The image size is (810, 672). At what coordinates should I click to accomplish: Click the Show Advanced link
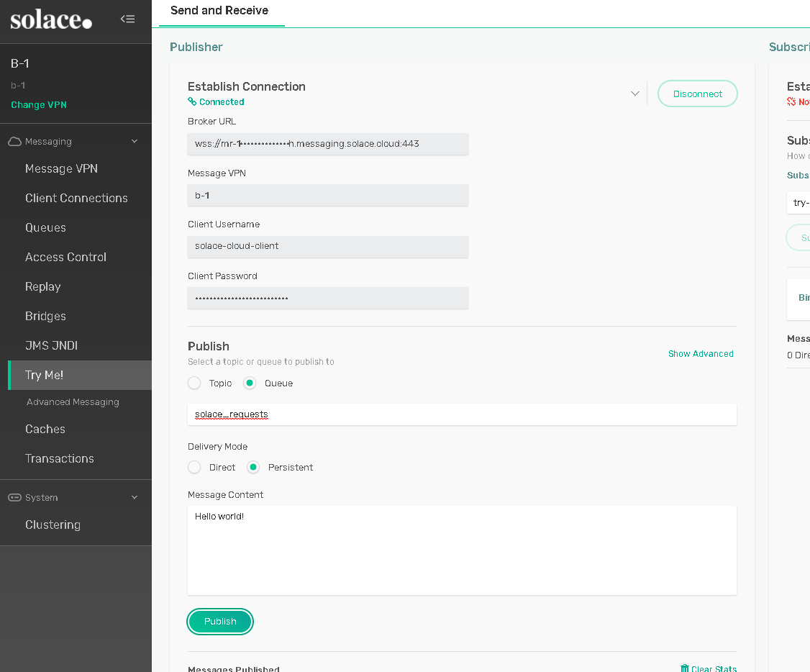pyautogui.click(x=701, y=354)
